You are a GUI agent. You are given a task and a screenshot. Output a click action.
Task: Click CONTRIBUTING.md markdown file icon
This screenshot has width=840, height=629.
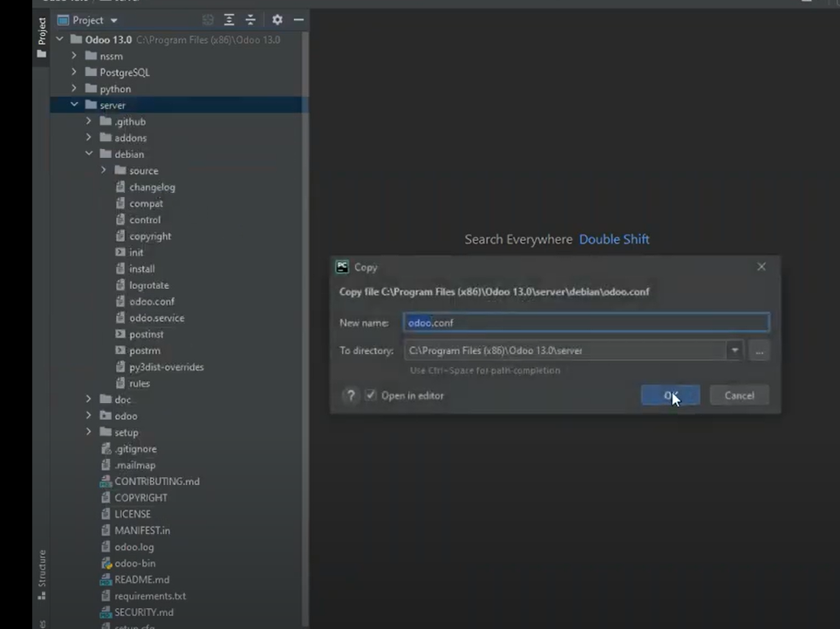(x=106, y=481)
